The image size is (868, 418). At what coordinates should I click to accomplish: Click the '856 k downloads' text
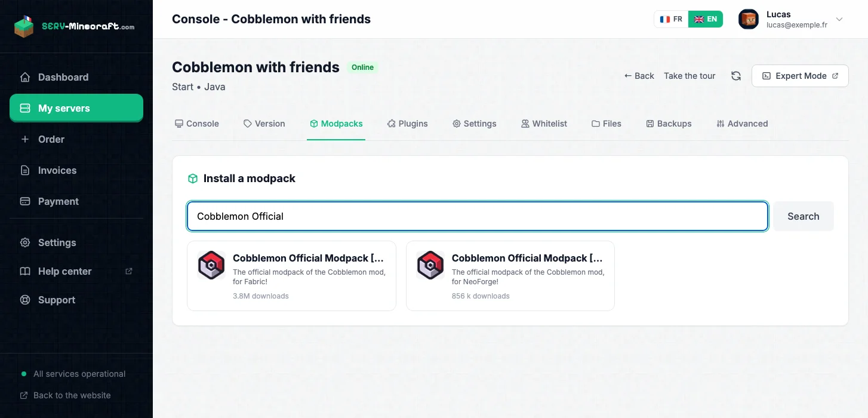tap(481, 296)
